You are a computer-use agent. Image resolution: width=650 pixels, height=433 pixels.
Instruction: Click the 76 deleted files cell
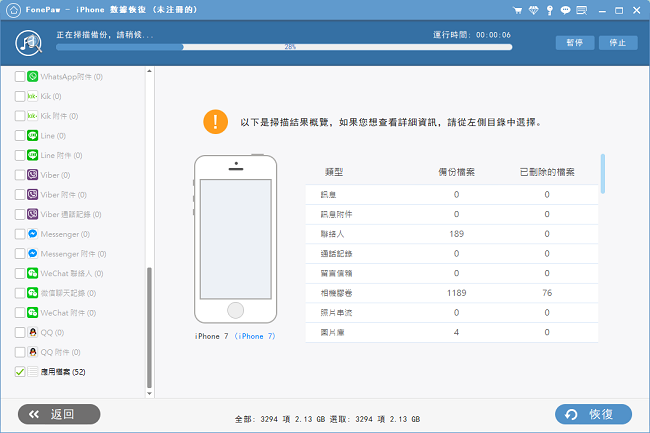point(547,293)
